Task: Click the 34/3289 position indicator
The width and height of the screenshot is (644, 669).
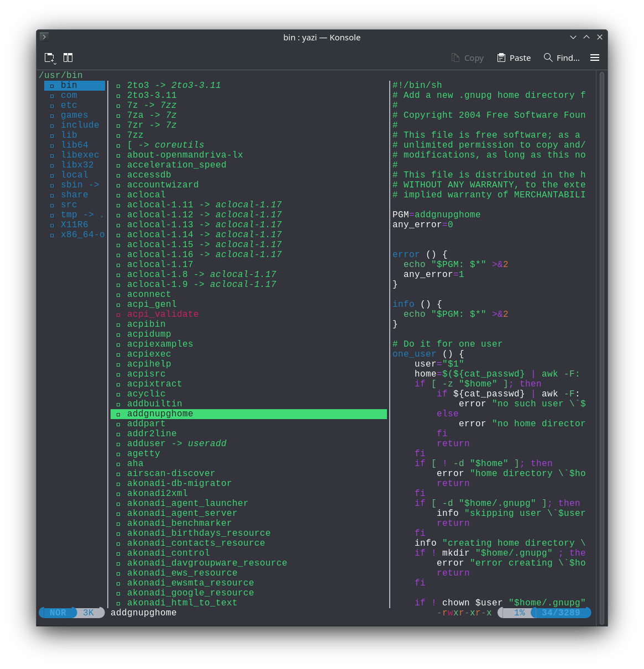Action: [x=561, y=613]
